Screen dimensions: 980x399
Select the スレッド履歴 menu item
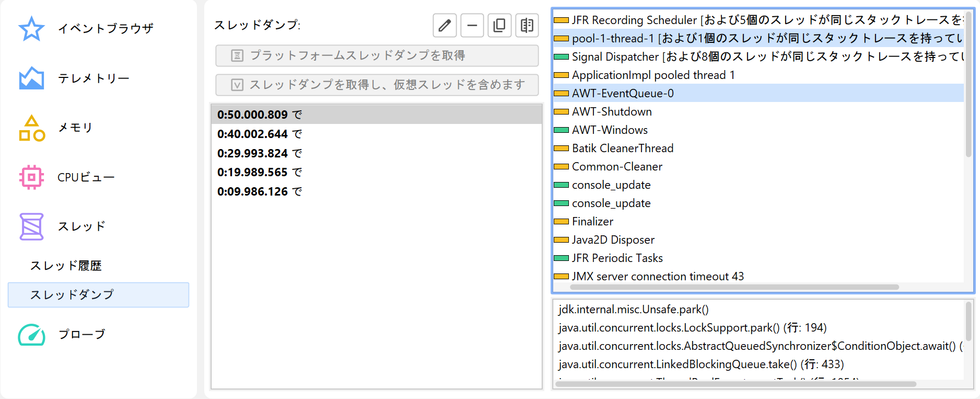coord(66,266)
